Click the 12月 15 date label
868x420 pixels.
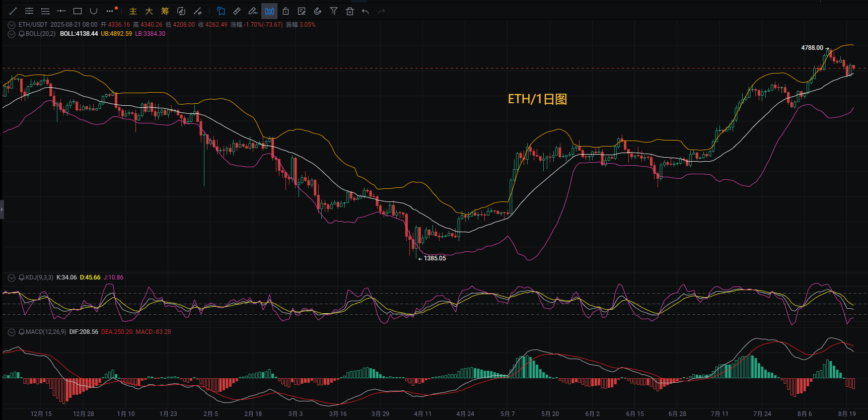point(41,414)
